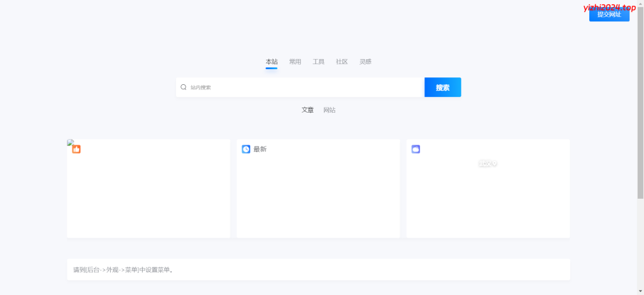Focus the 站内搜索 input field
This screenshot has height=295, width=644.
[302, 87]
